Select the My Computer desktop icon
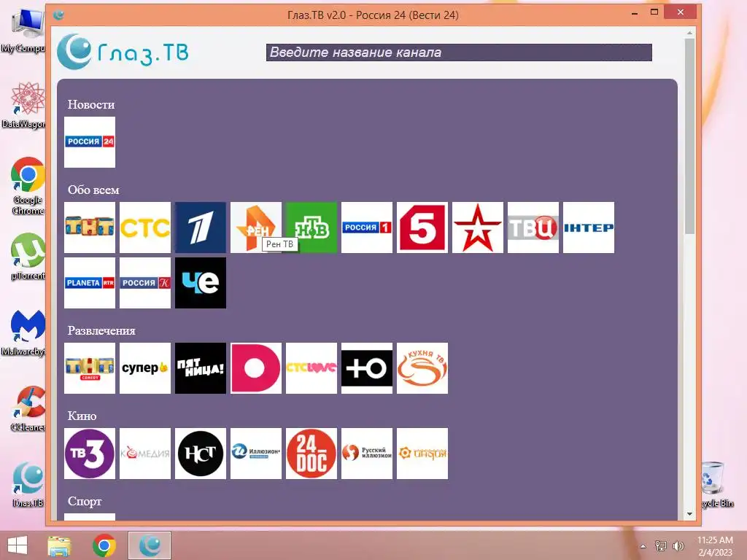 coord(24,30)
